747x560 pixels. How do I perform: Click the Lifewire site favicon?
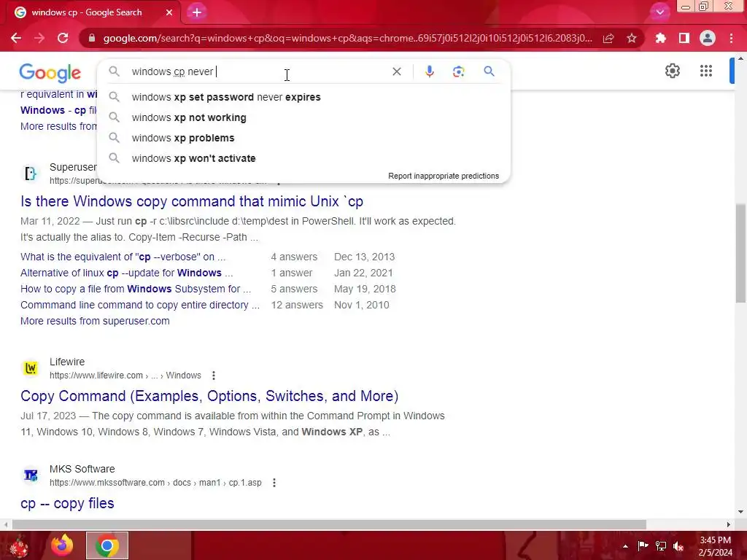click(x=31, y=368)
